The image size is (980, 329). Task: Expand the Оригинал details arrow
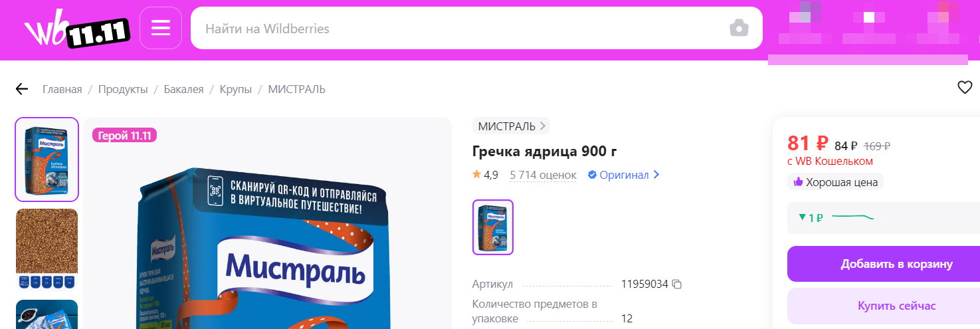pyautogui.click(x=656, y=175)
